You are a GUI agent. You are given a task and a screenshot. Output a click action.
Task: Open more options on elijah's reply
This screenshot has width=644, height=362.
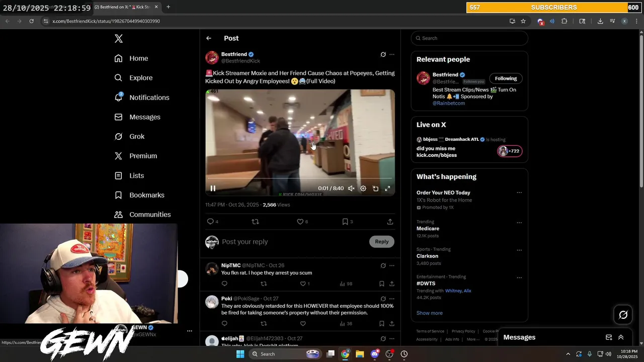point(392,339)
